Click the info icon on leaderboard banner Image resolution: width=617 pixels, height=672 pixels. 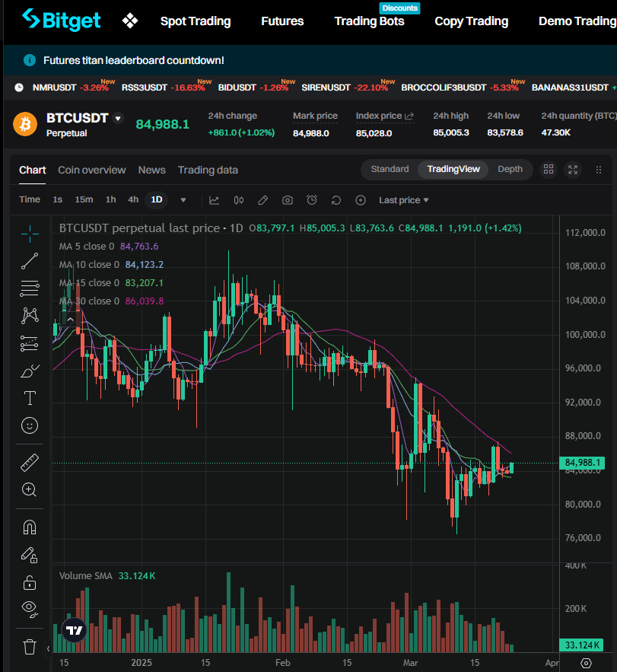30,60
